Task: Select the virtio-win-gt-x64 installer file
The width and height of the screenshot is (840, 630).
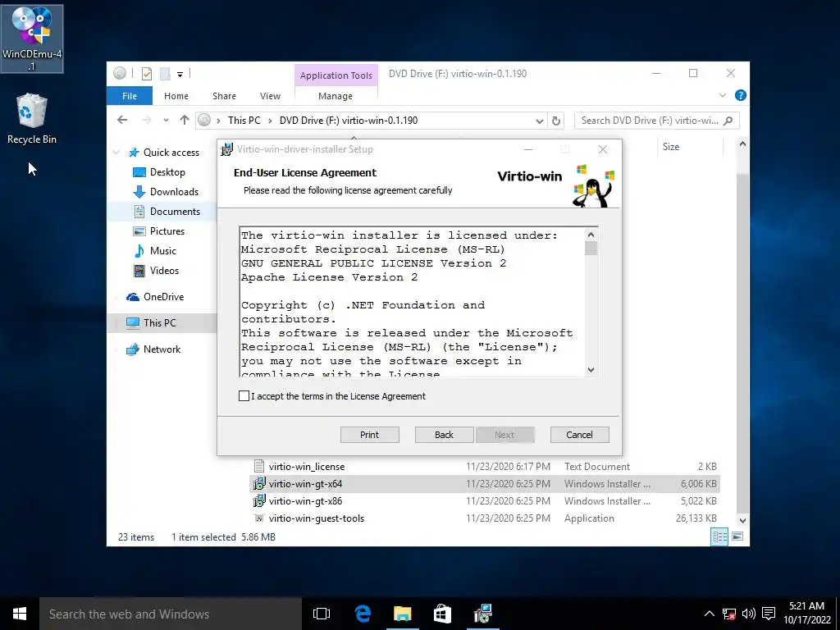Action: pos(305,484)
